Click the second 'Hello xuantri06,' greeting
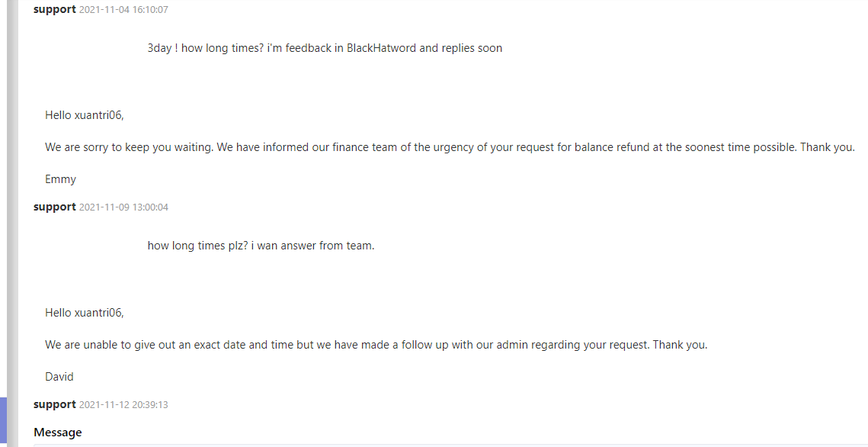Viewport: 868px width, 447px height. coord(84,313)
